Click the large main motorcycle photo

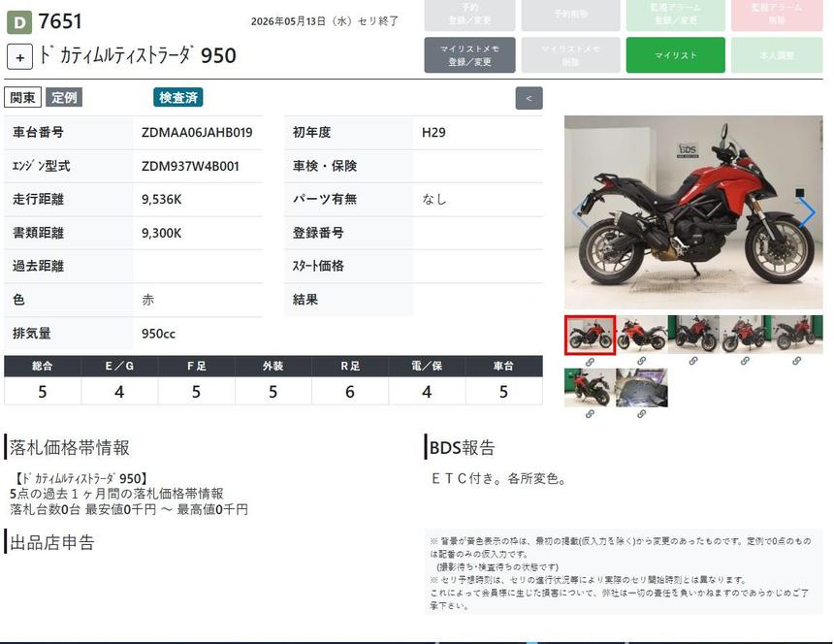[693, 212]
